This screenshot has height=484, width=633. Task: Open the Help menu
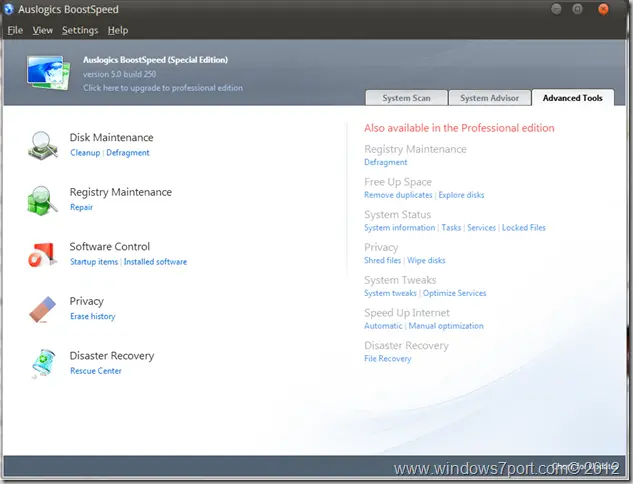(118, 30)
